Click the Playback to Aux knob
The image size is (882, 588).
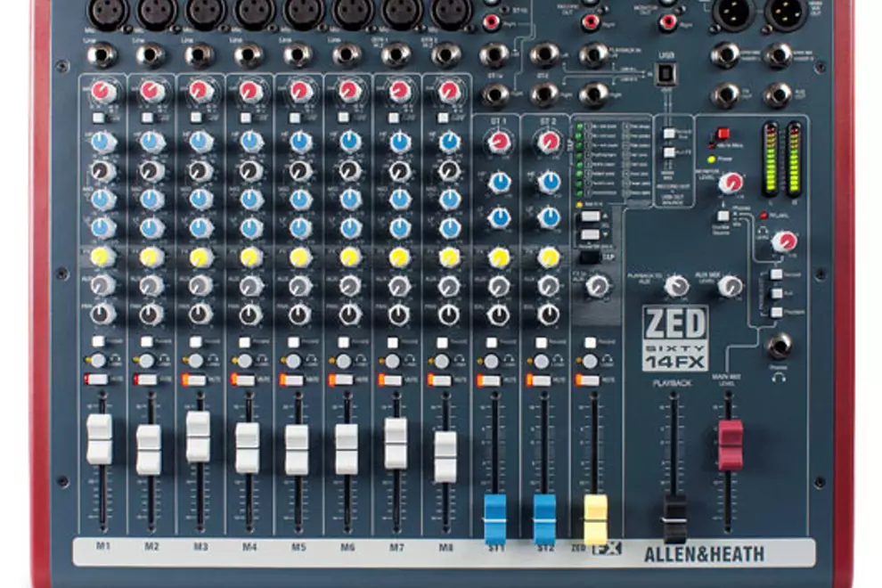click(677, 285)
